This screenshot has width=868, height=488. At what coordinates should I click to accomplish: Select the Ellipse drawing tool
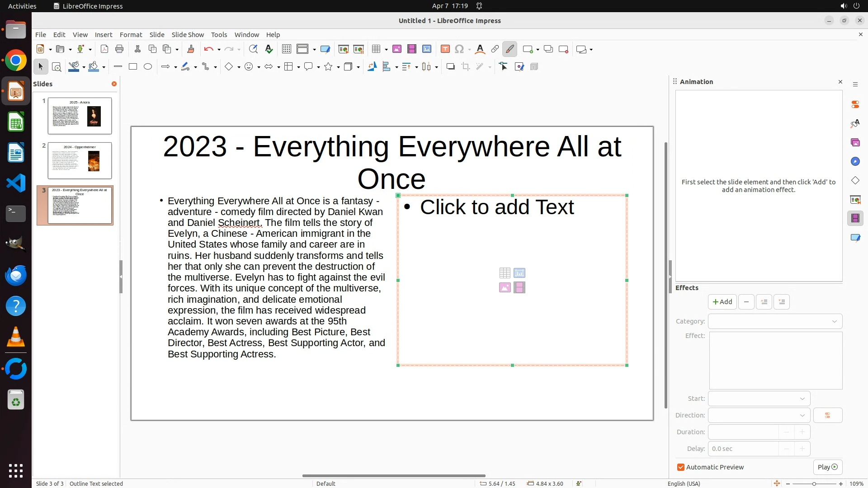pyautogui.click(x=148, y=67)
